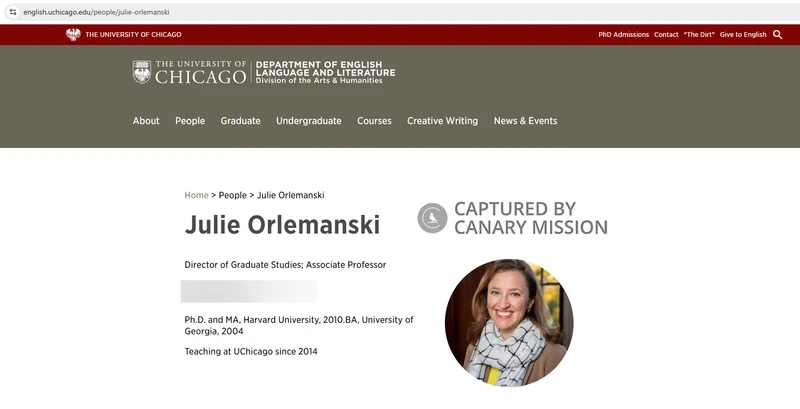Open the People menu
Screen dimensions: 800x409
point(190,121)
